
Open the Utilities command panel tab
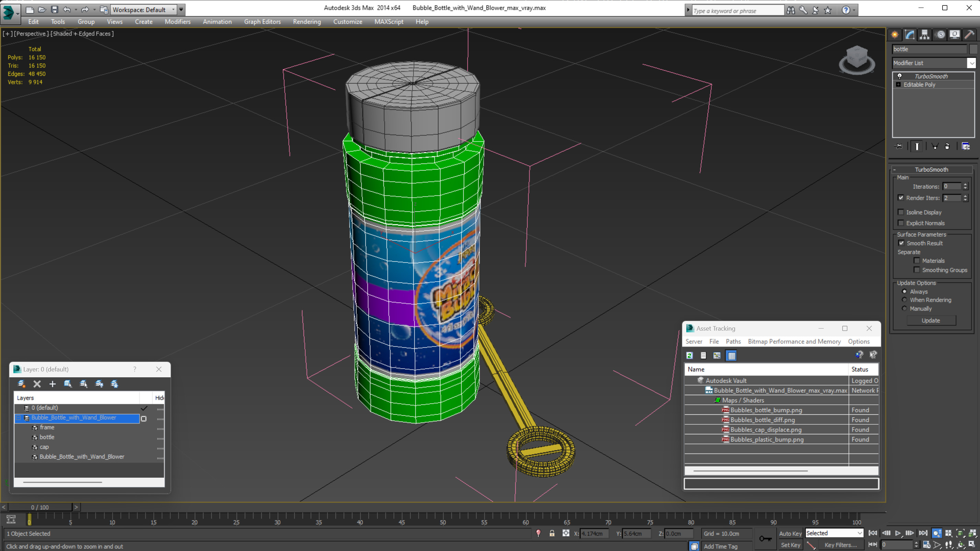[x=970, y=35]
